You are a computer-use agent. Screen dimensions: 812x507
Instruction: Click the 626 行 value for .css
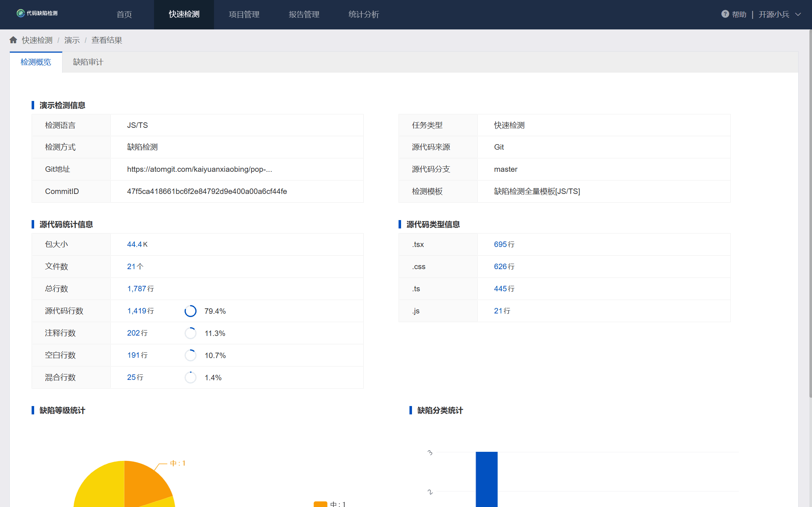click(504, 267)
